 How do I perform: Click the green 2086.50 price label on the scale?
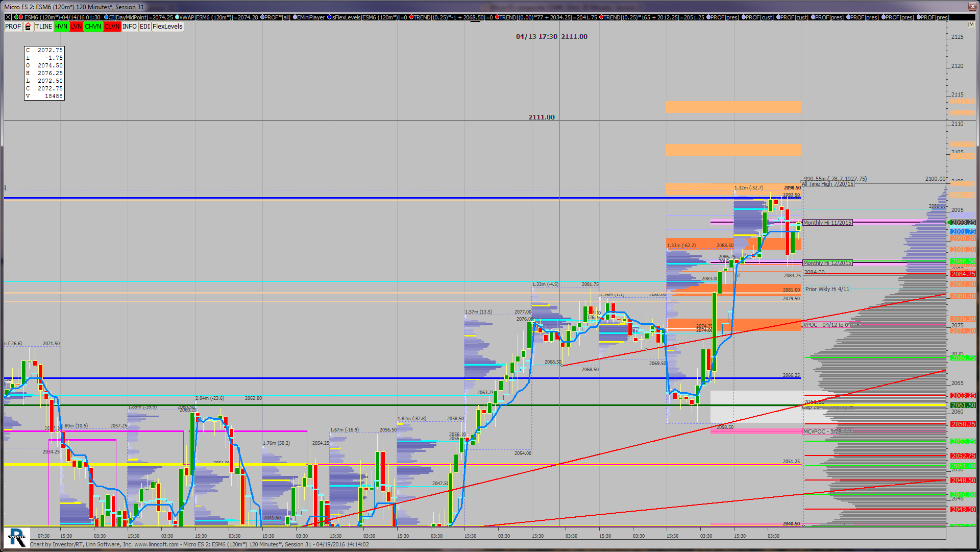(x=963, y=261)
